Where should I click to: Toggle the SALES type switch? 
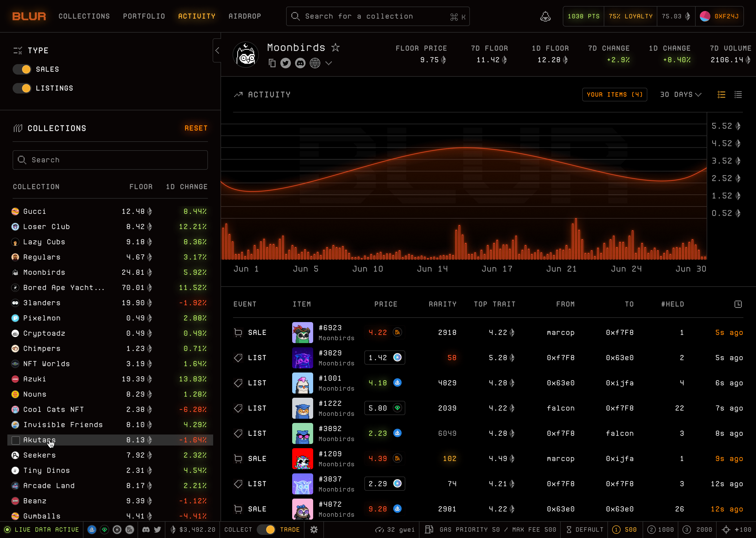click(22, 69)
